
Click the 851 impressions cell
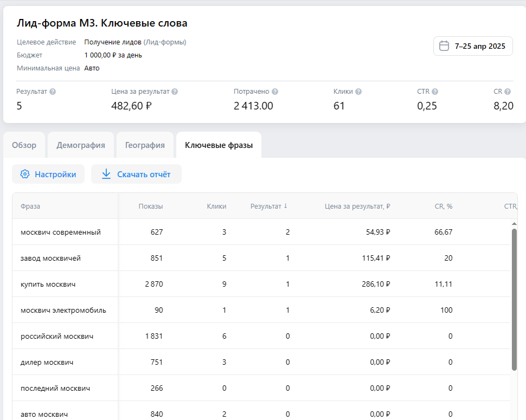click(157, 258)
